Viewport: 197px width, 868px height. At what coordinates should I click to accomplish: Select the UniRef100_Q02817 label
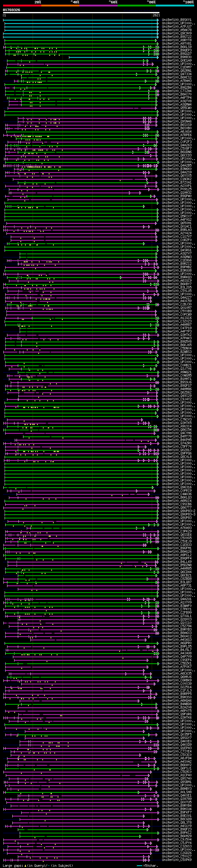tap(176, 450)
